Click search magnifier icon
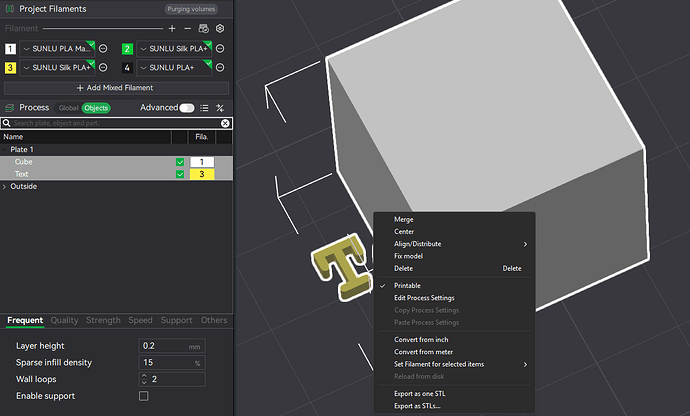Screen dimensions: 690x416 7,123
